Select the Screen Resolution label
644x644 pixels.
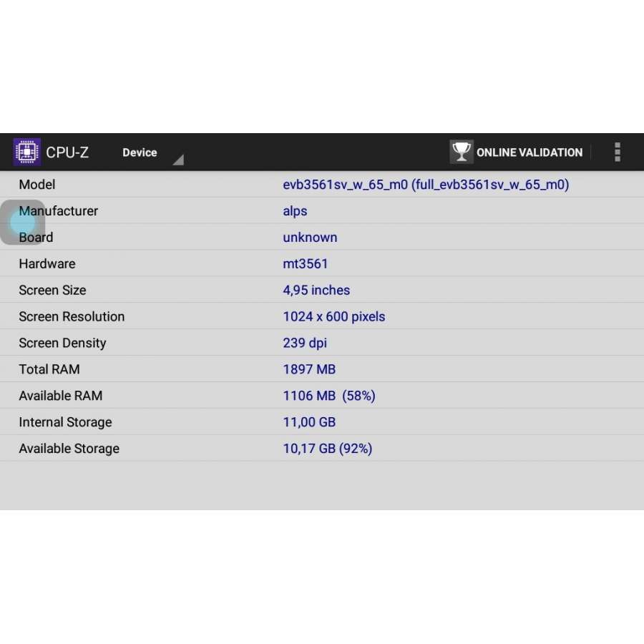72,317
